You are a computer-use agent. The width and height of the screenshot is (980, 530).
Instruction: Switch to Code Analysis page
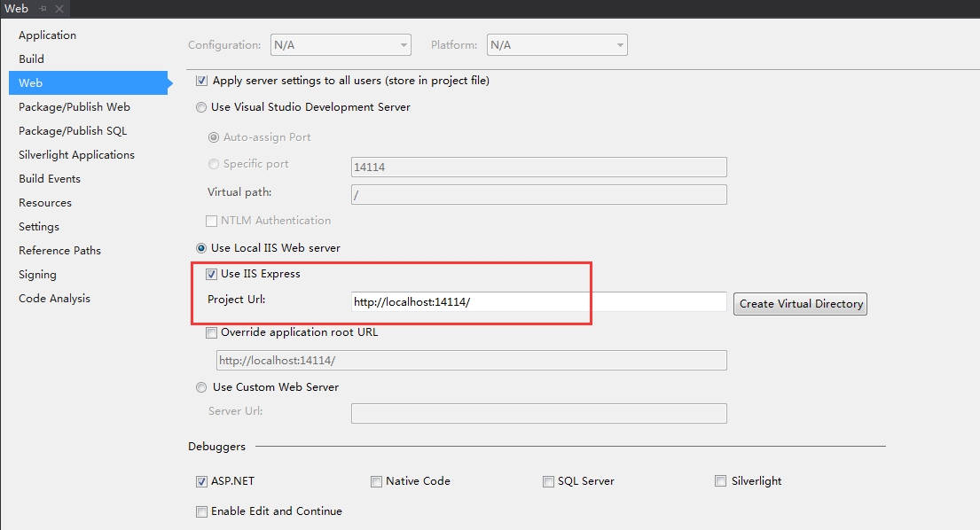(54, 299)
